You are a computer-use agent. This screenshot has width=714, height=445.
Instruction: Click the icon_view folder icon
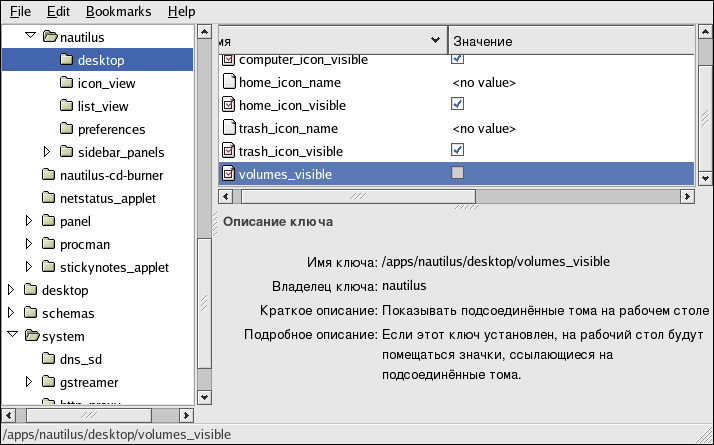(x=67, y=83)
